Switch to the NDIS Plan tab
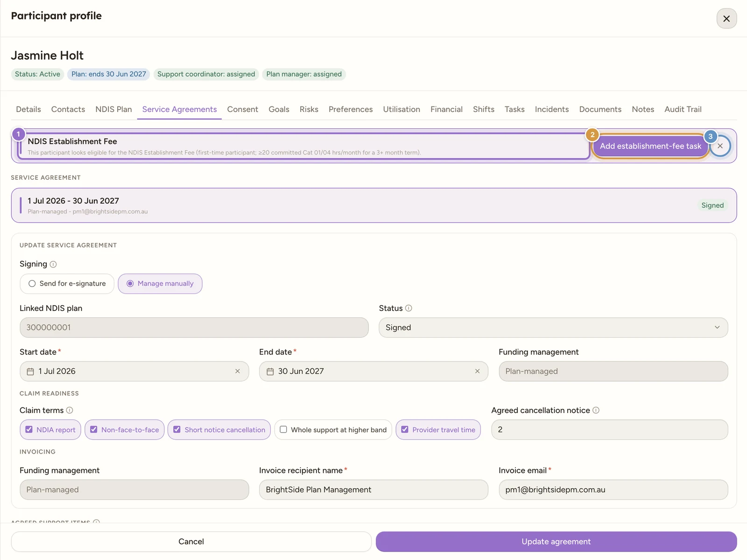 113,109
